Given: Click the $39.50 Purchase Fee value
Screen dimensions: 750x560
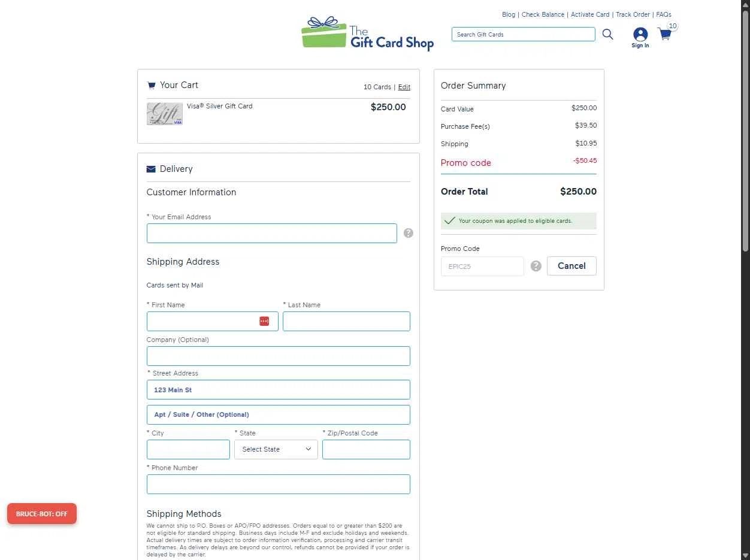Looking at the screenshot, I should tap(586, 125).
